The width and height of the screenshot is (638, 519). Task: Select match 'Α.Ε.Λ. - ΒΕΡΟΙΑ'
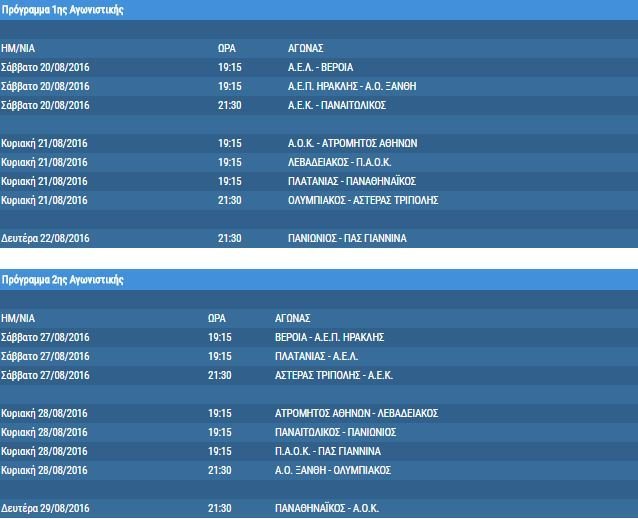click(320, 67)
